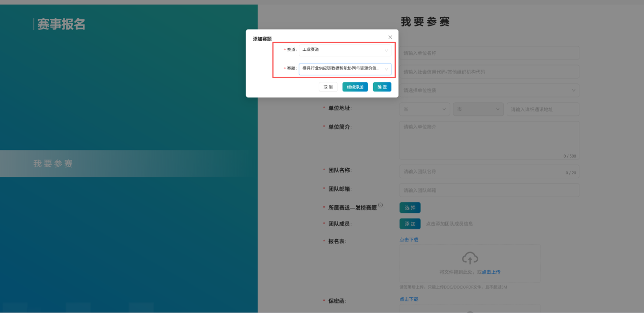Click the 取消 button
This screenshot has width=644, height=313.
point(328,87)
